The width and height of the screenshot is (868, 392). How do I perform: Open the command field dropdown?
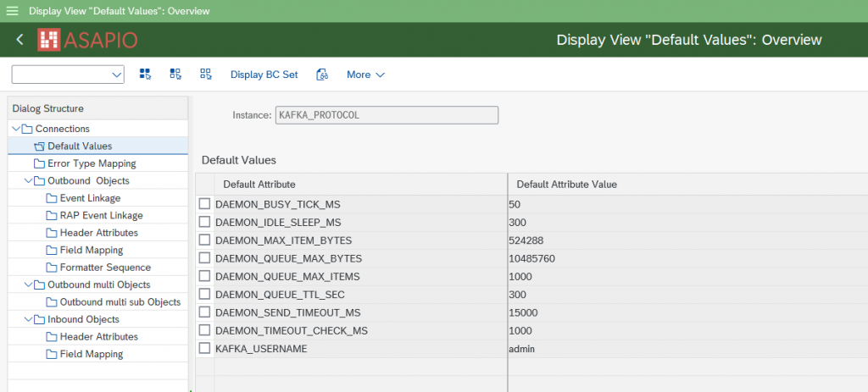[x=117, y=75]
